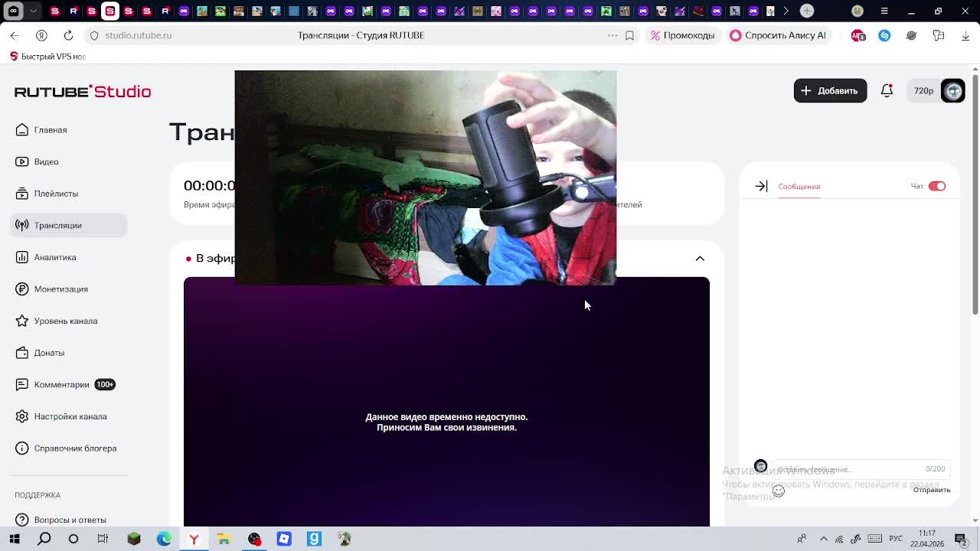Click the webcam preview overlay
980x551 pixels.
tap(426, 178)
